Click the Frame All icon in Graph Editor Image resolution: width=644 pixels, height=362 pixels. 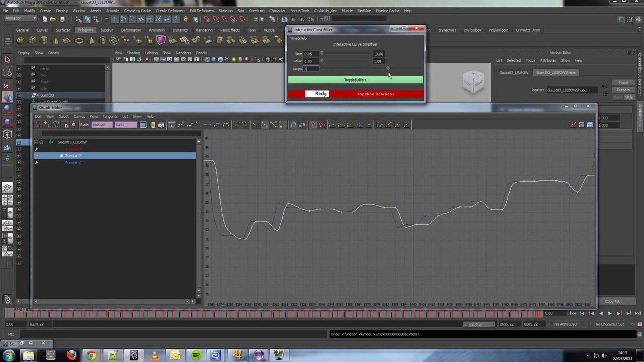[143, 125]
